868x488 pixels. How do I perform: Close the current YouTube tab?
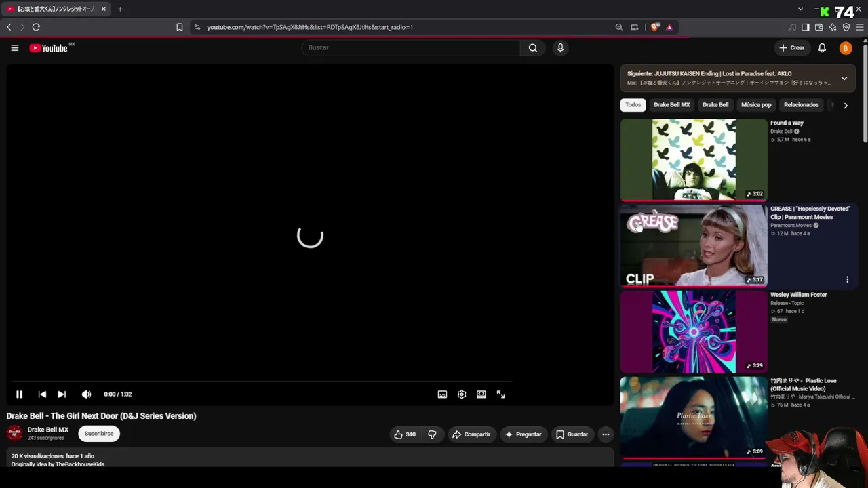(x=104, y=9)
